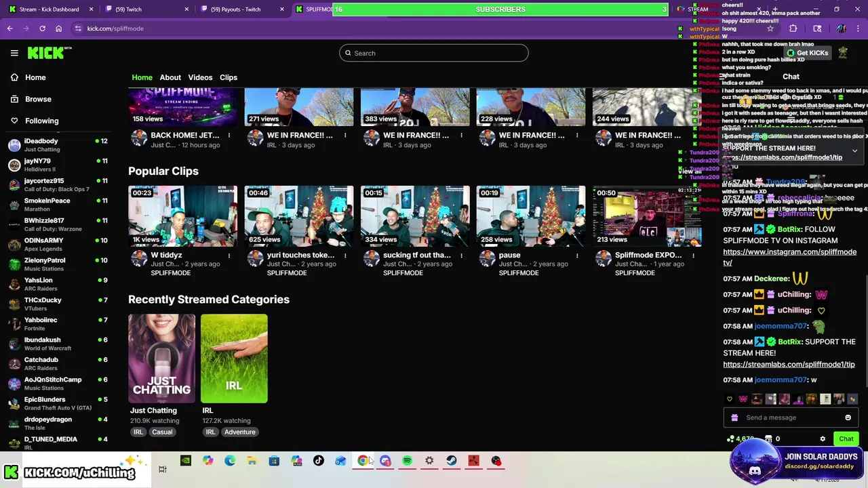Open Microsoft Edge in the taskbar
Image resolution: width=868 pixels, height=488 pixels.
[x=230, y=461]
